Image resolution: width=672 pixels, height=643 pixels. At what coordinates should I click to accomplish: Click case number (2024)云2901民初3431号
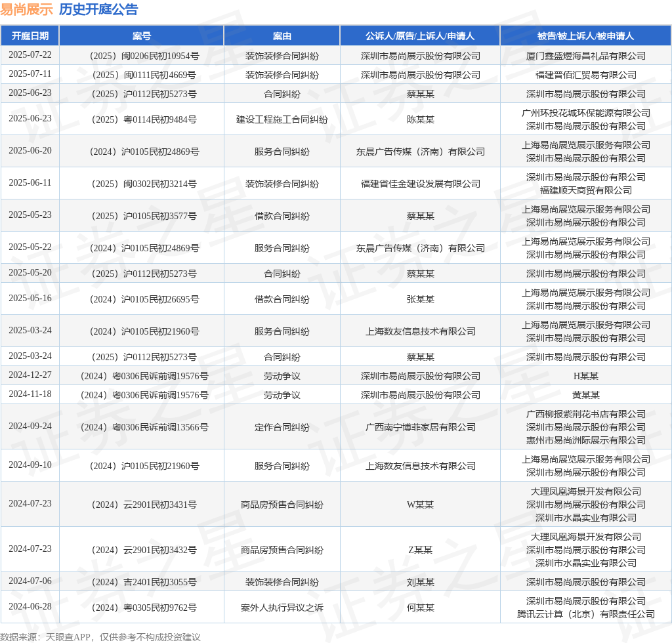144,505
